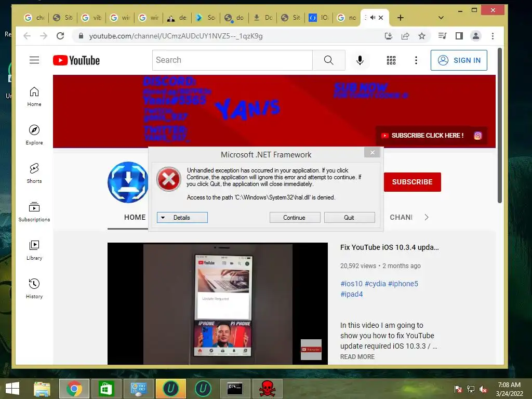Screen dimensions: 532x399
Task: Open video title 'Fix YouTube iOS 10.3.4 upda...'
Action: pos(389,247)
